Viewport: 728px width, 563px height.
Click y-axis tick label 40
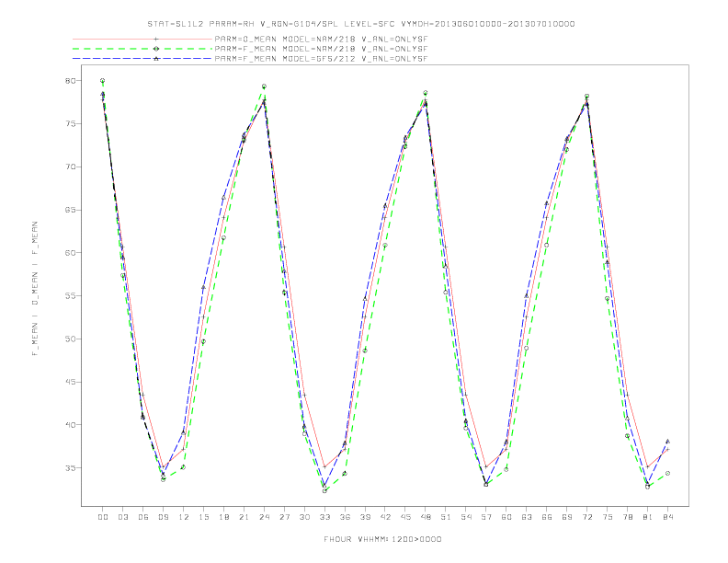coord(70,425)
